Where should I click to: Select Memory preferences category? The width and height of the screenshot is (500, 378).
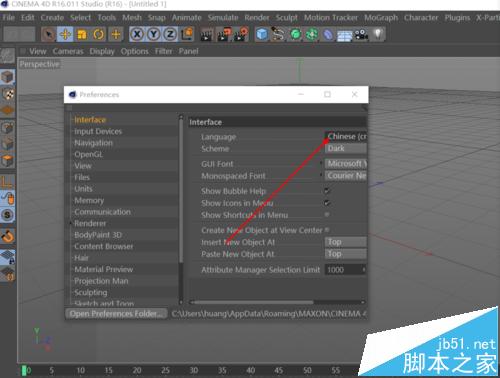pyautogui.click(x=89, y=200)
